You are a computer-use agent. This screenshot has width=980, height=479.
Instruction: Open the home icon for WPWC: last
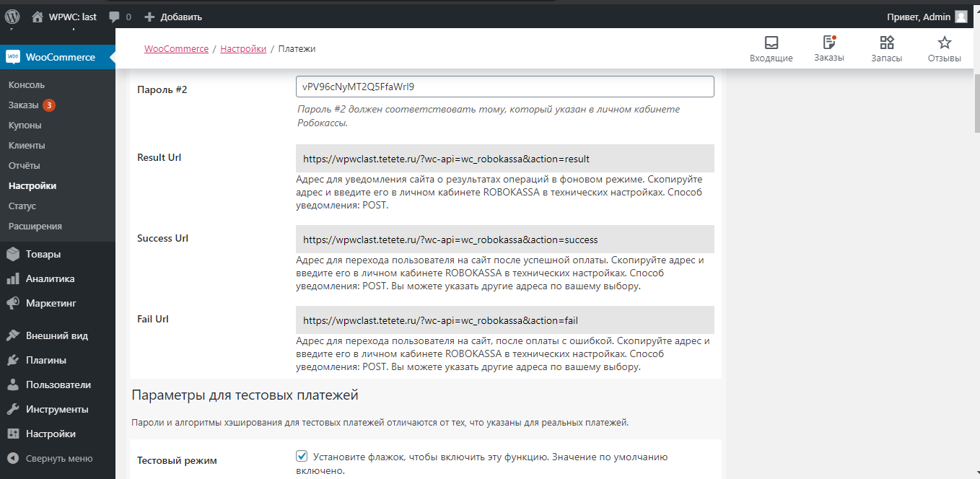tap(38, 17)
